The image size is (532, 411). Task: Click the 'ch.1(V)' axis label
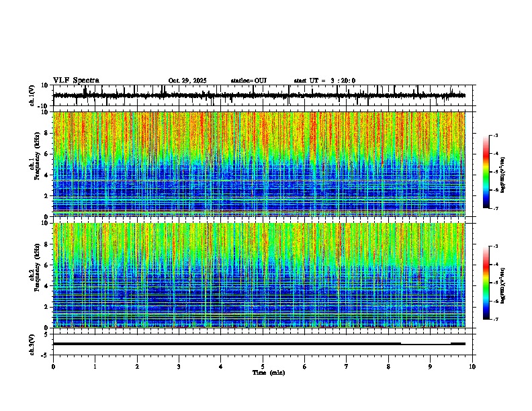pyautogui.click(x=32, y=95)
